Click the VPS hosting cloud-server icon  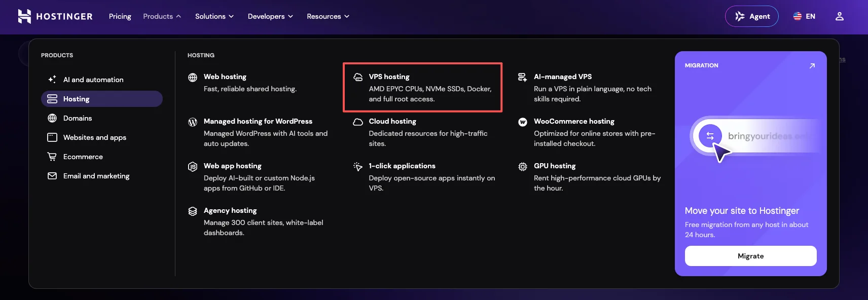coord(358,78)
